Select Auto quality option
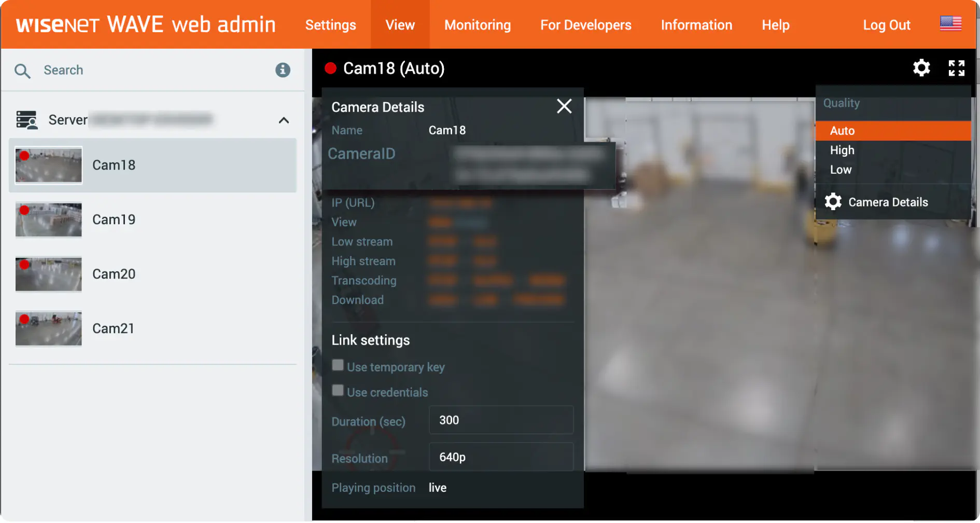980x523 pixels. pyautogui.click(x=893, y=131)
